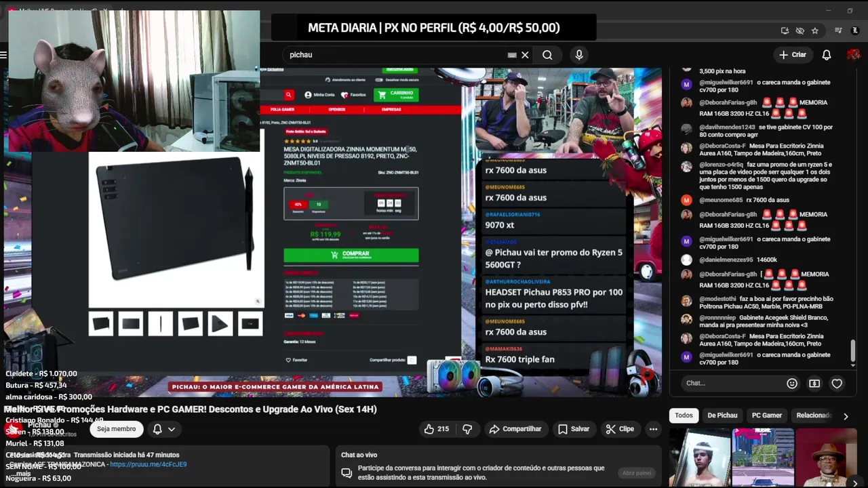The height and width of the screenshot is (488, 868).
Task: Click @danielmenezes95 username in chat
Action: coord(726,260)
